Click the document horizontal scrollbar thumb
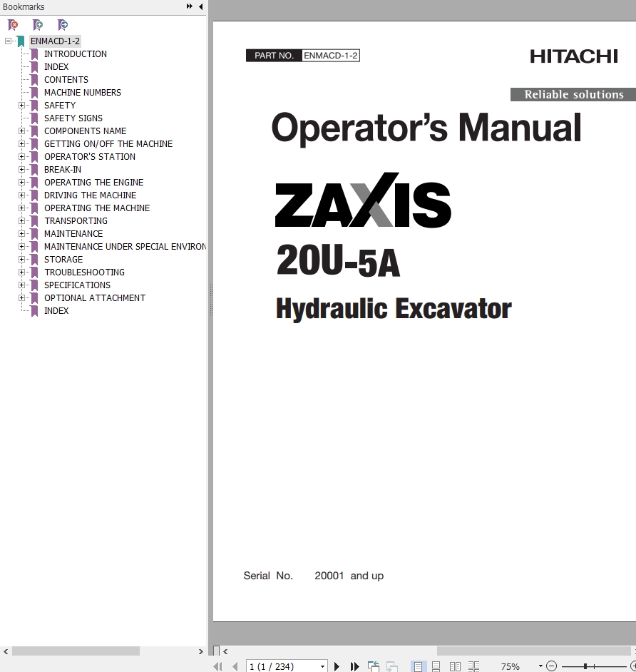Image resolution: width=636 pixels, height=672 pixels. tap(533, 651)
